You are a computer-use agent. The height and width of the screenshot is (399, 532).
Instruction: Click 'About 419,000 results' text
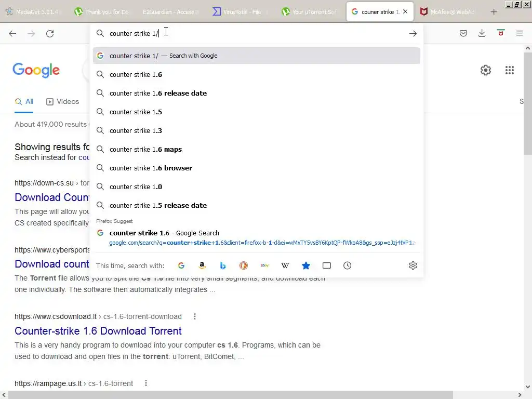click(x=50, y=124)
